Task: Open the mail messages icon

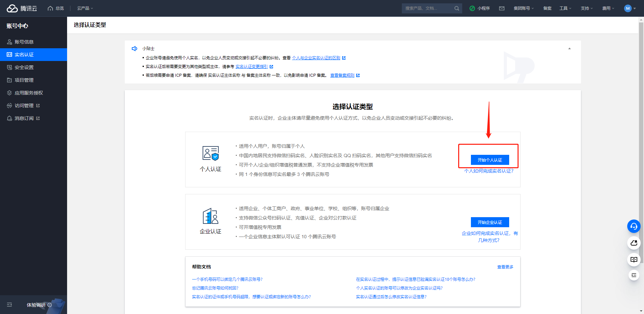Action: click(x=501, y=8)
